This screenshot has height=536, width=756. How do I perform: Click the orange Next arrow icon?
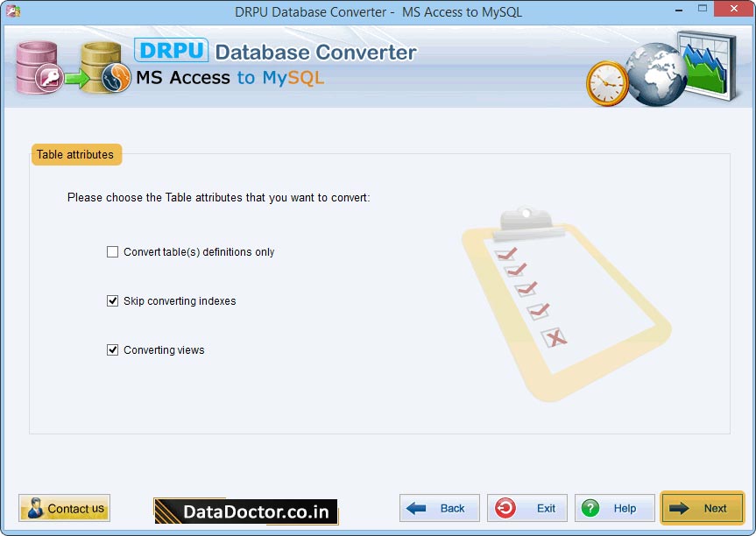coord(681,508)
